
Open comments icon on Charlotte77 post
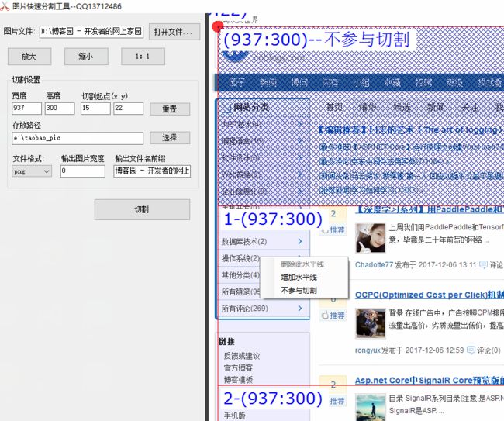[x=483, y=264]
